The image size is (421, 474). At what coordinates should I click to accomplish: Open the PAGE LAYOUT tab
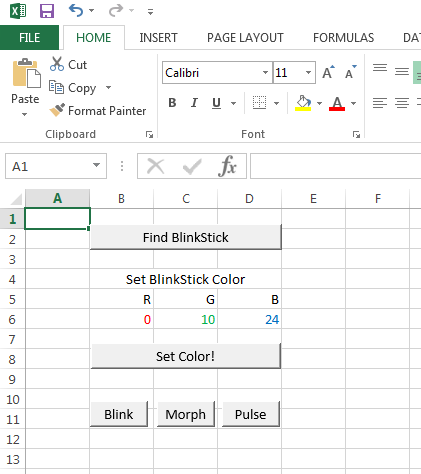coord(245,38)
